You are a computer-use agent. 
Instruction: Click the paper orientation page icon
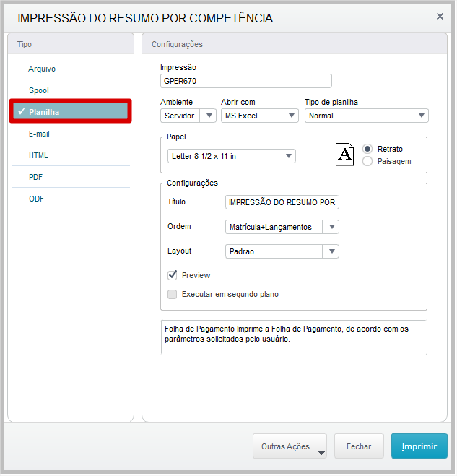click(344, 155)
